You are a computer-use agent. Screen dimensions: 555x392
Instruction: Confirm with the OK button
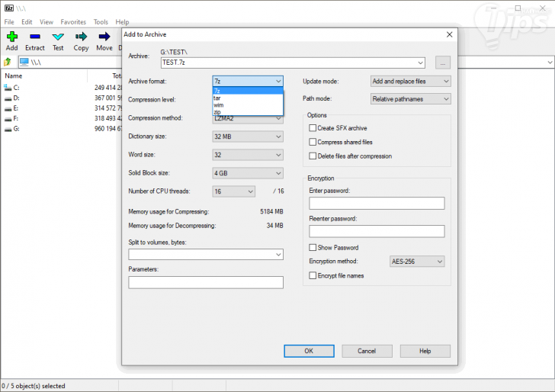click(x=309, y=351)
